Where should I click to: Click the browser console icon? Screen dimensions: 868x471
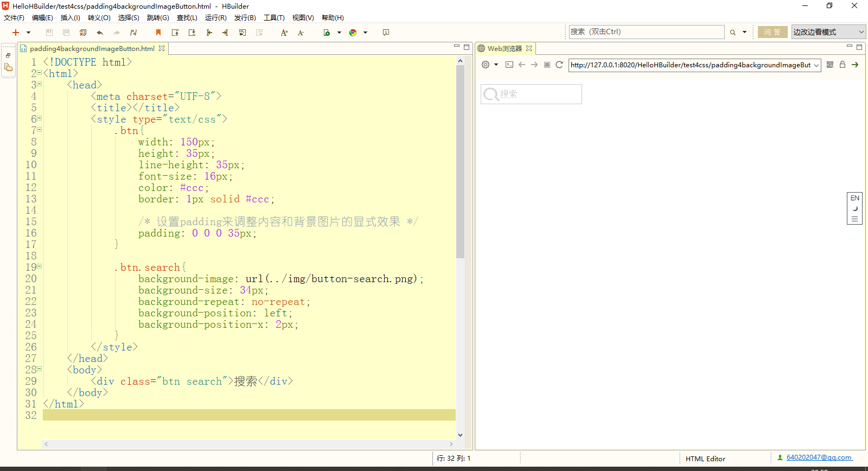pos(509,65)
